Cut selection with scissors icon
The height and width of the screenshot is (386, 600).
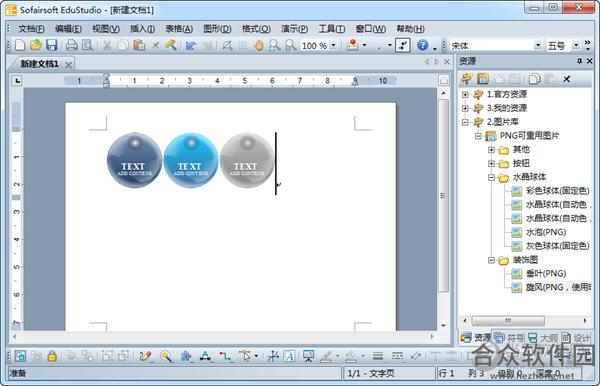107,46
